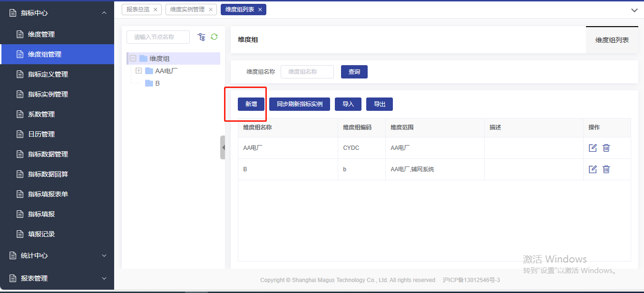Click the edit icon for row B
This screenshot has width=644, height=293.
coord(593,169)
